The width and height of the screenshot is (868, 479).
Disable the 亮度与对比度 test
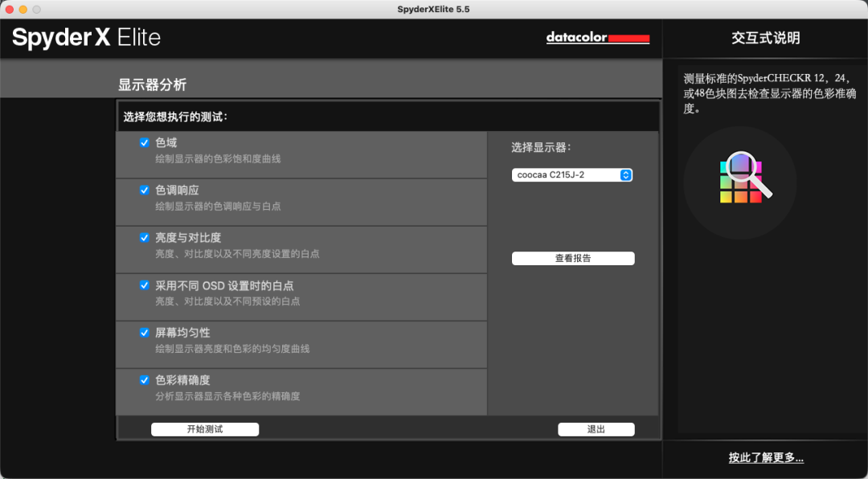145,238
